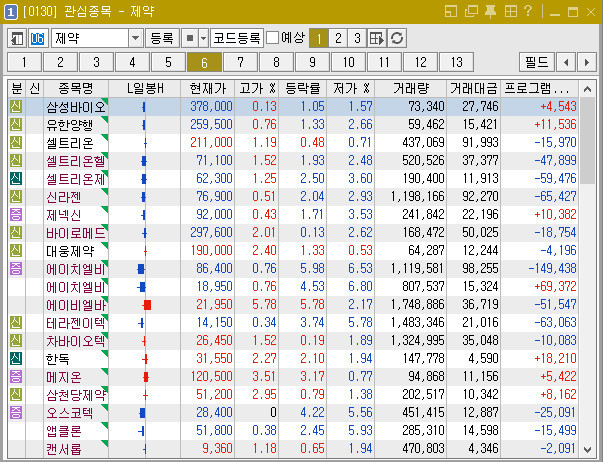This screenshot has width=603, height=462.
Task: Sort by the 현재가 column header
Action: coord(208,89)
